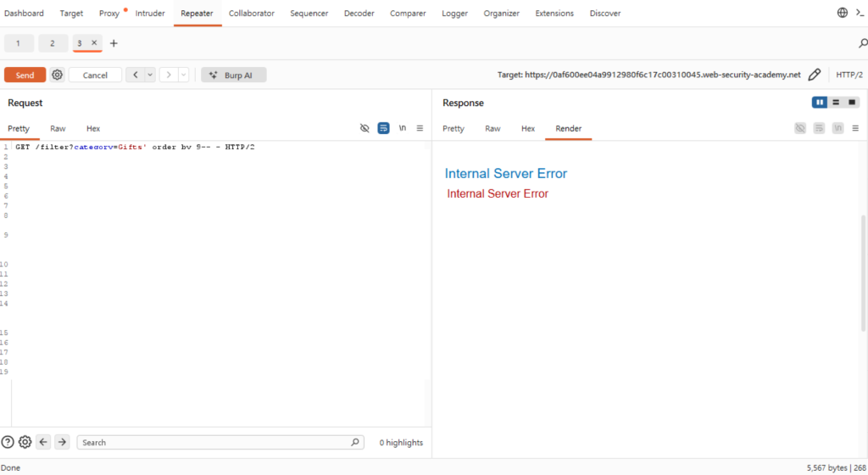Select Repeater request tab 2
868x475 pixels.
coord(53,43)
